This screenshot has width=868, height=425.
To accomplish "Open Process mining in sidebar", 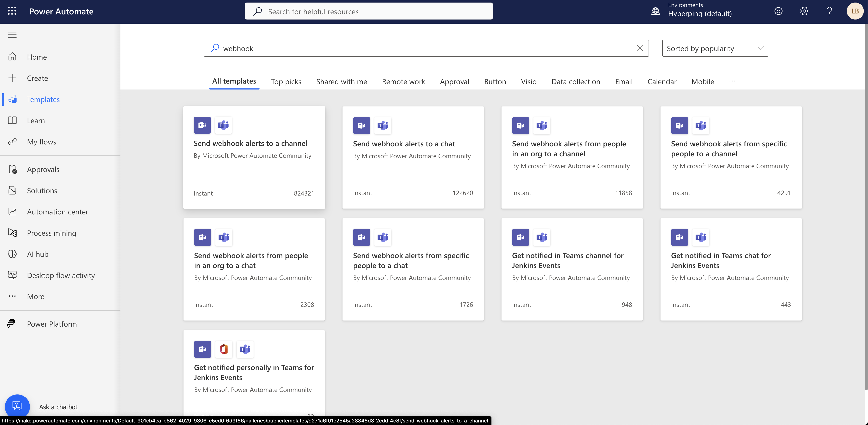I will 51,233.
